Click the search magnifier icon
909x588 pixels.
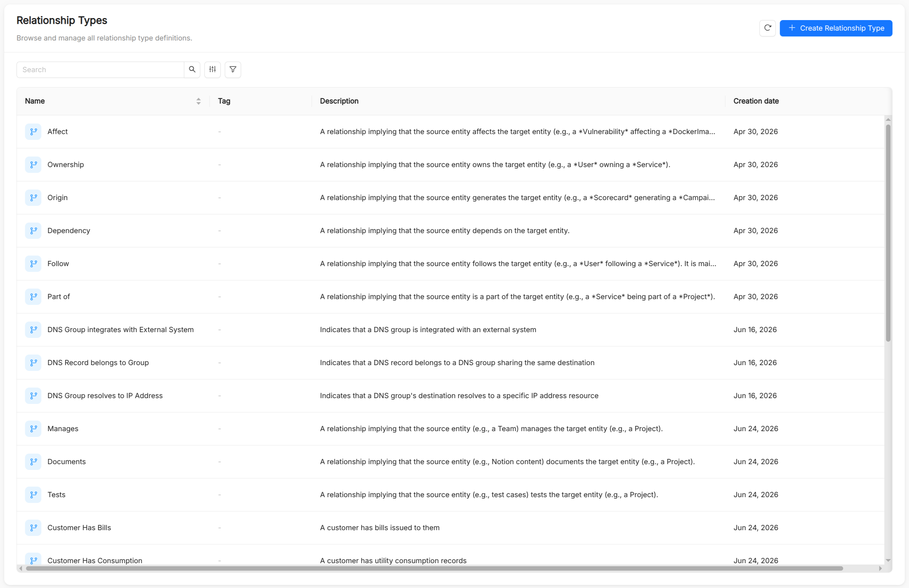coord(192,69)
